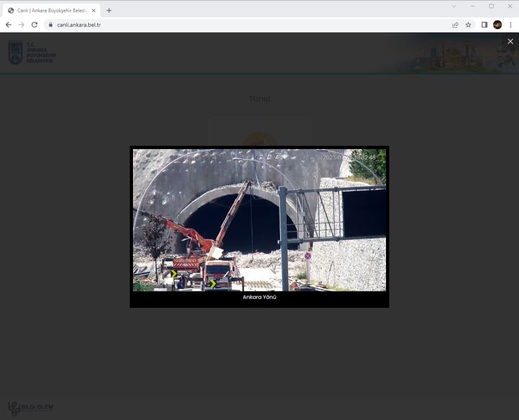Open the browser side panel
519x420 pixels.
484,25
